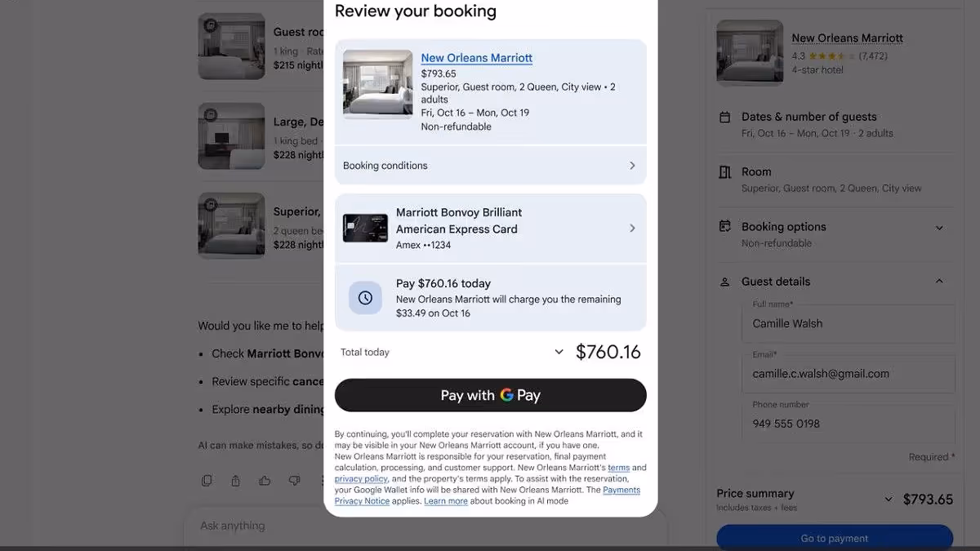Click the share response icon
Screen dimensions: 980x551
tap(236, 481)
